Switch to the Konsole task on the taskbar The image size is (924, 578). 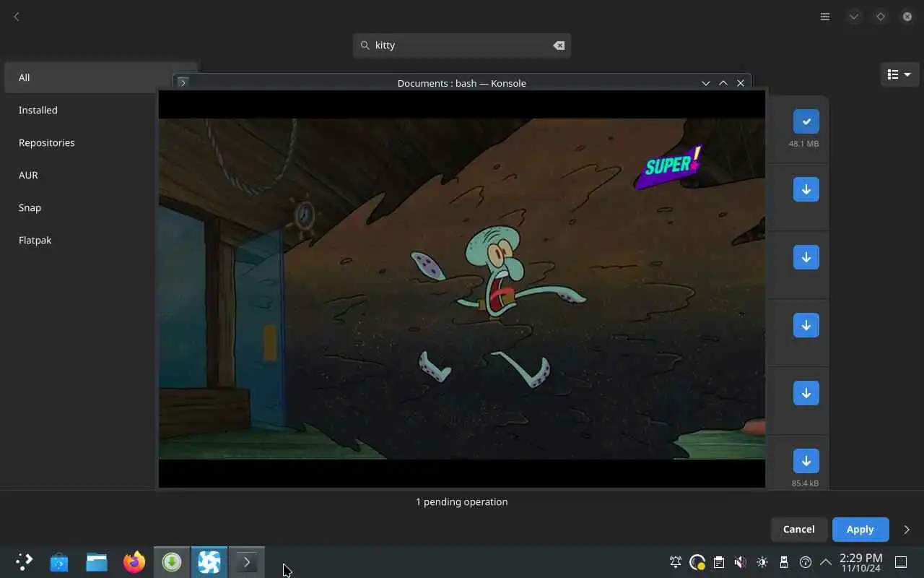[x=247, y=561]
